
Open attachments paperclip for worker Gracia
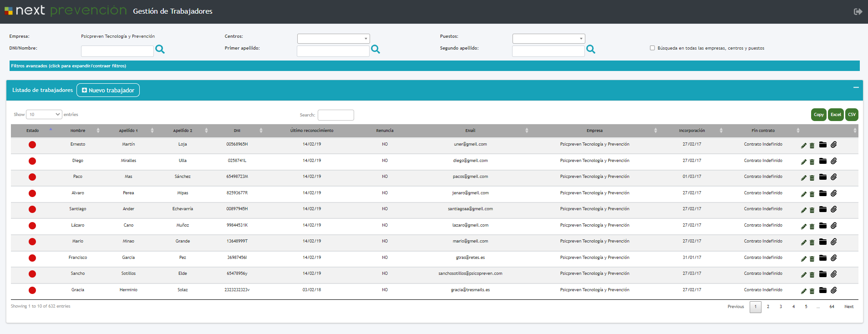coord(834,290)
